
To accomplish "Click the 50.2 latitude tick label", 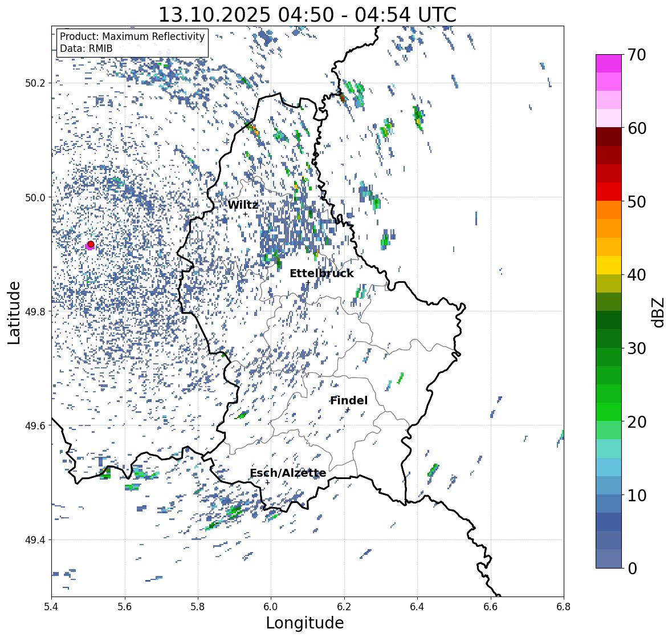I will 36,83.
